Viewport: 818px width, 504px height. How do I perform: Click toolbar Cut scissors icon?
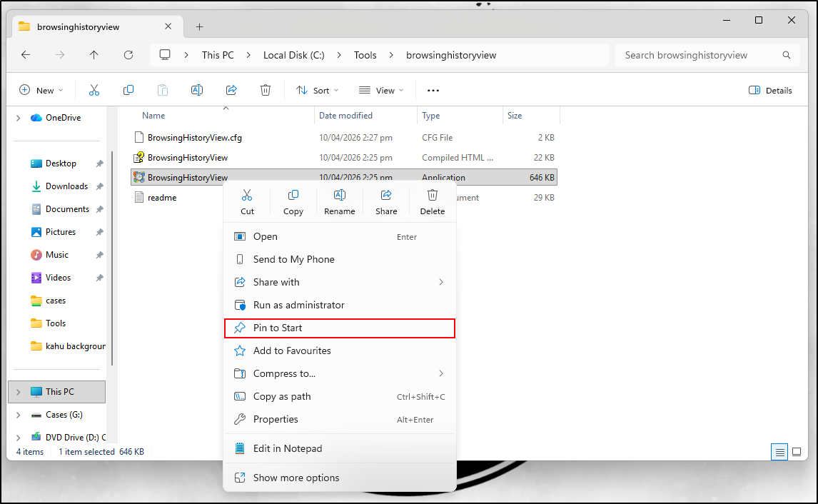[x=94, y=90]
